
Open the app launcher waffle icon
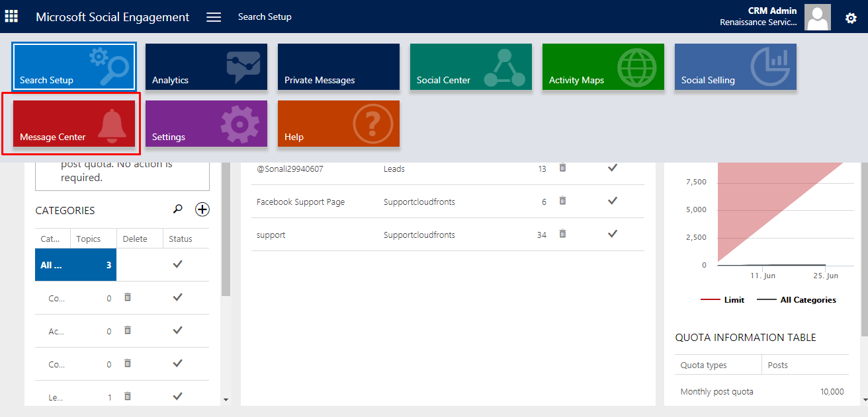tap(11, 16)
